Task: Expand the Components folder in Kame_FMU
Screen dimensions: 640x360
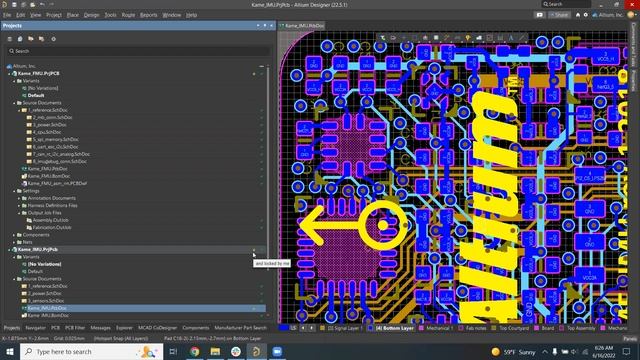Action: coord(14,235)
